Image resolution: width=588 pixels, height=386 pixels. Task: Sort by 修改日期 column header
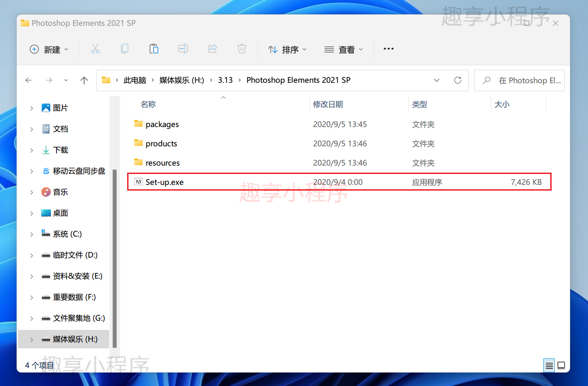[328, 104]
